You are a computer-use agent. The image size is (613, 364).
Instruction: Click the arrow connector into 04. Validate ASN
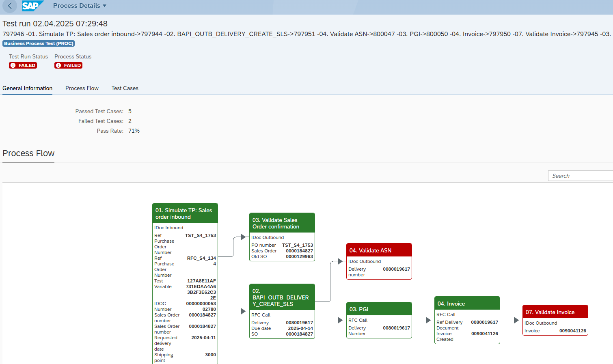(340, 261)
